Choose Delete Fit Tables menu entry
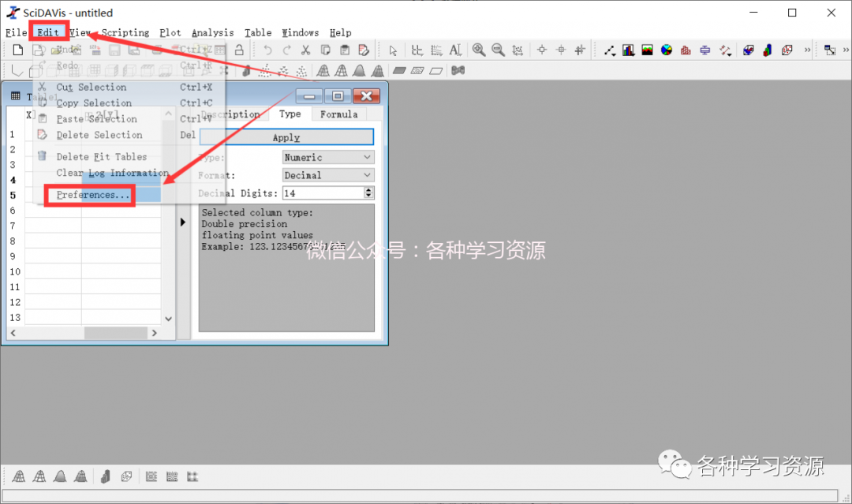Viewport: 852px width, 504px height. click(x=102, y=157)
